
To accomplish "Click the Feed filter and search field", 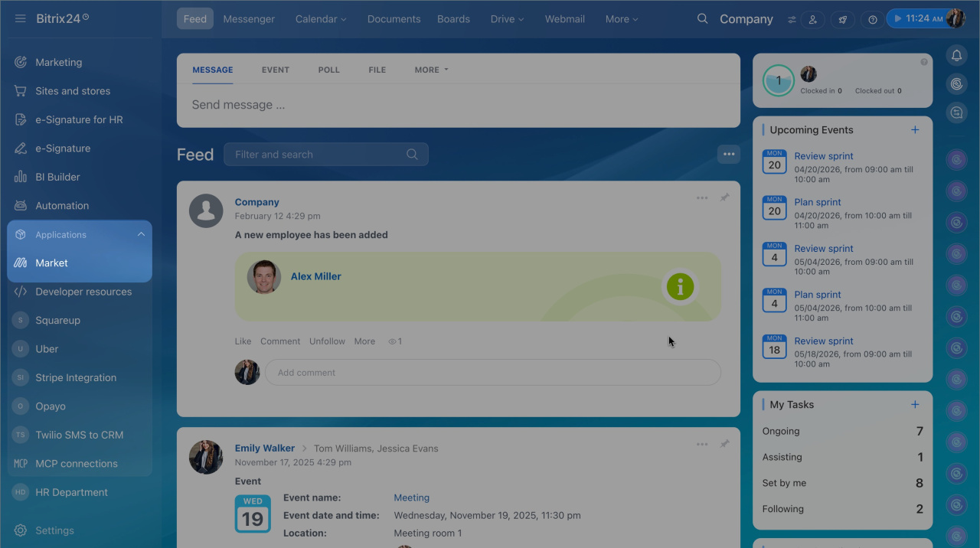I will coord(318,155).
